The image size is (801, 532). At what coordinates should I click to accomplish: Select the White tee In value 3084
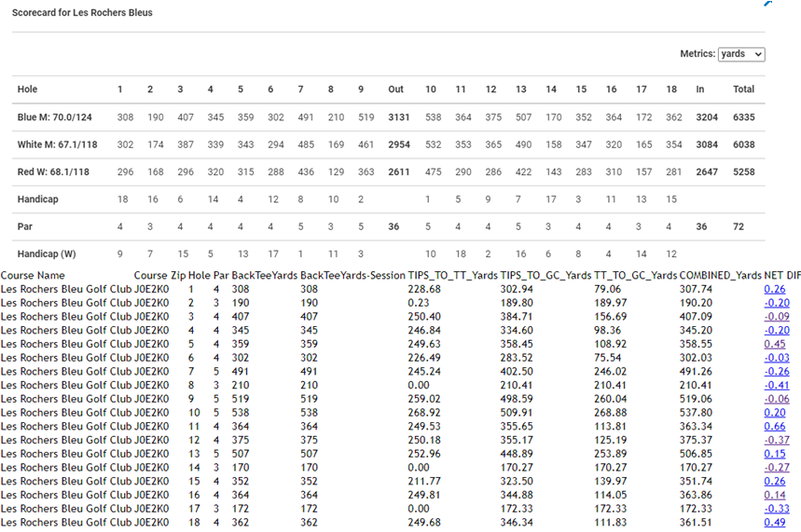[x=707, y=145]
